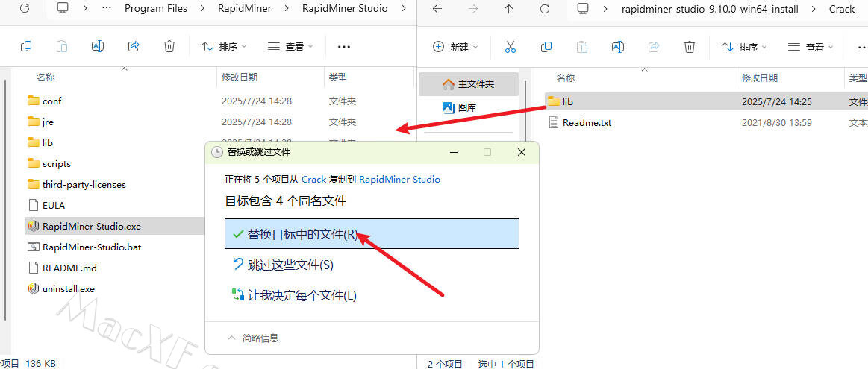Click rename icon in right window toolbar
Screen dimensions: 868x369
pos(618,47)
